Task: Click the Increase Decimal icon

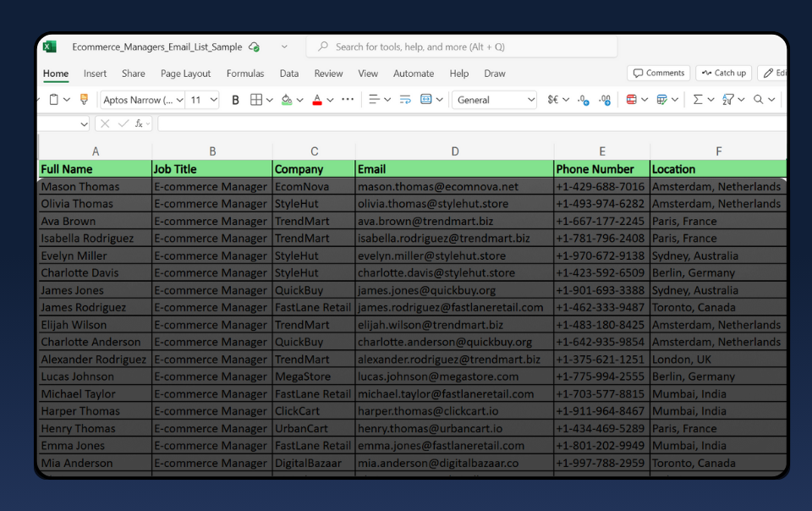Action: (604, 100)
